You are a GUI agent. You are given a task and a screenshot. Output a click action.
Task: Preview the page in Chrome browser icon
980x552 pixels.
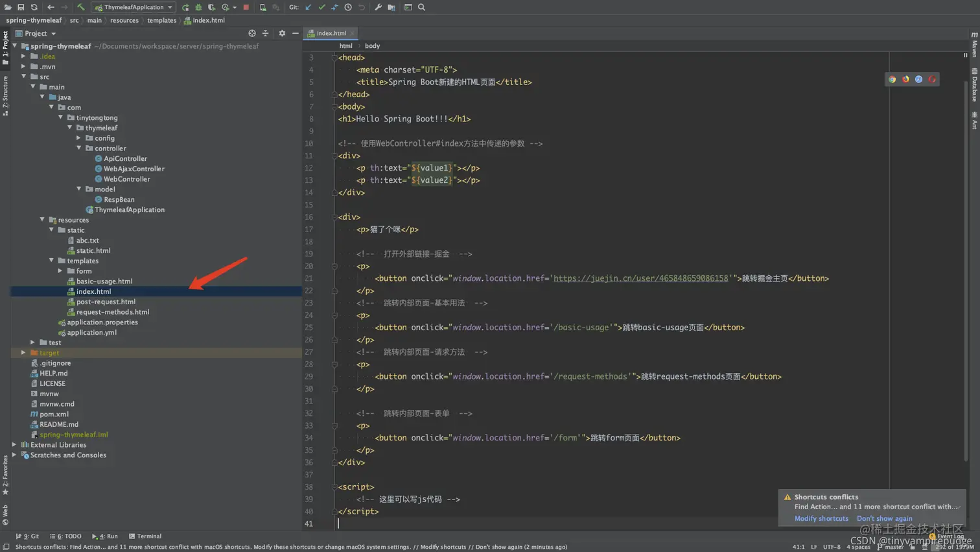[x=892, y=79]
